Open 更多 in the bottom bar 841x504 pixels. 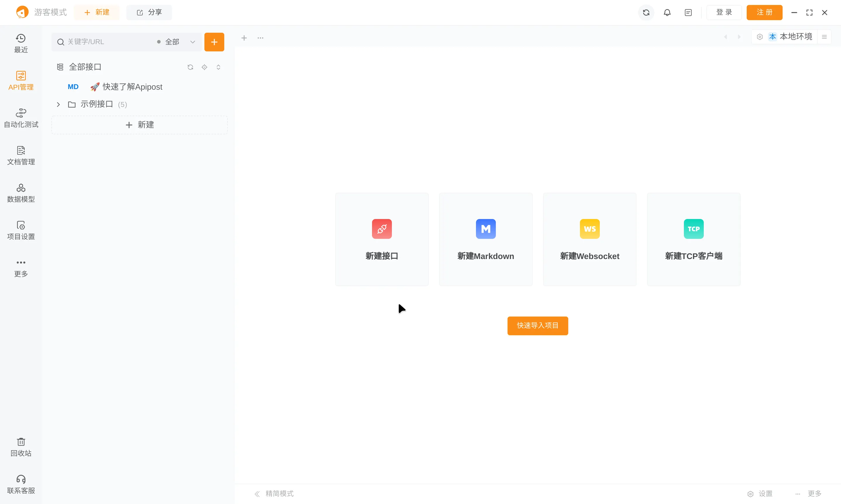click(x=808, y=493)
